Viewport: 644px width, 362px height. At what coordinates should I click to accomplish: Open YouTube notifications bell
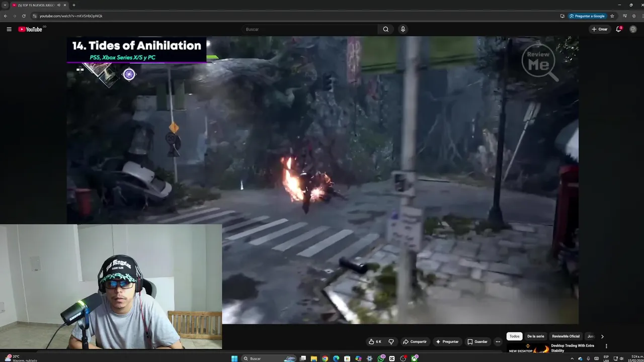[619, 29]
